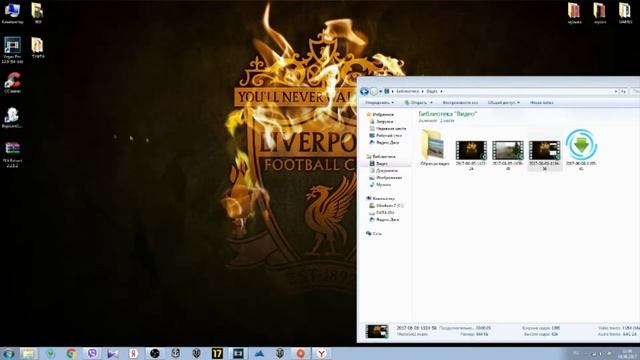This screenshot has width=640, height=360.
Task: Select Видео library in the sidebar
Action: tap(379, 164)
